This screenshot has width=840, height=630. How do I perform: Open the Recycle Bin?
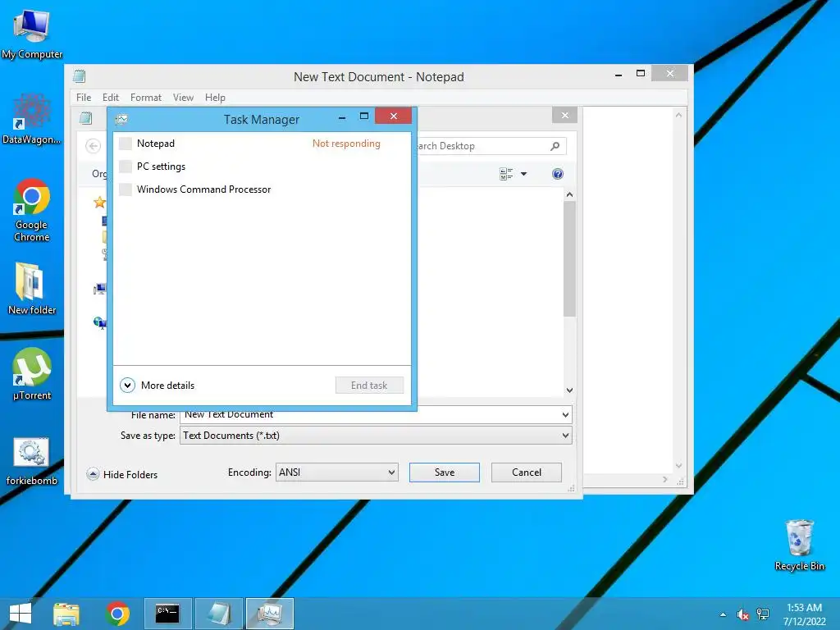tap(799, 545)
